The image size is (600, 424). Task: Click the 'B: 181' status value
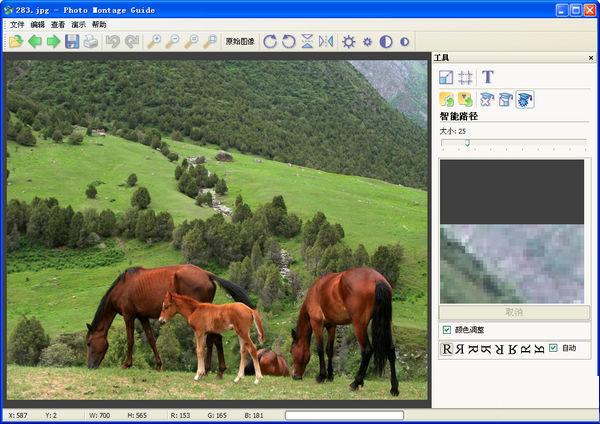254,415
